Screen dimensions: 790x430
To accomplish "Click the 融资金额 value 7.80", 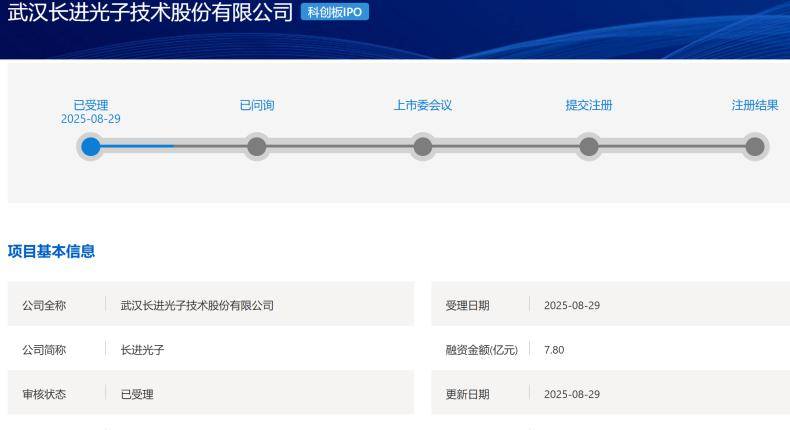I will point(554,350).
